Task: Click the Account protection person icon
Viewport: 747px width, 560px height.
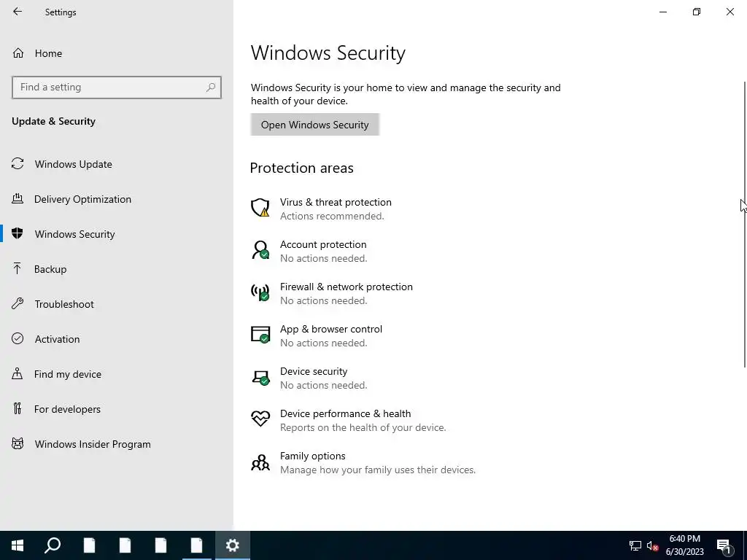Action: (260, 250)
